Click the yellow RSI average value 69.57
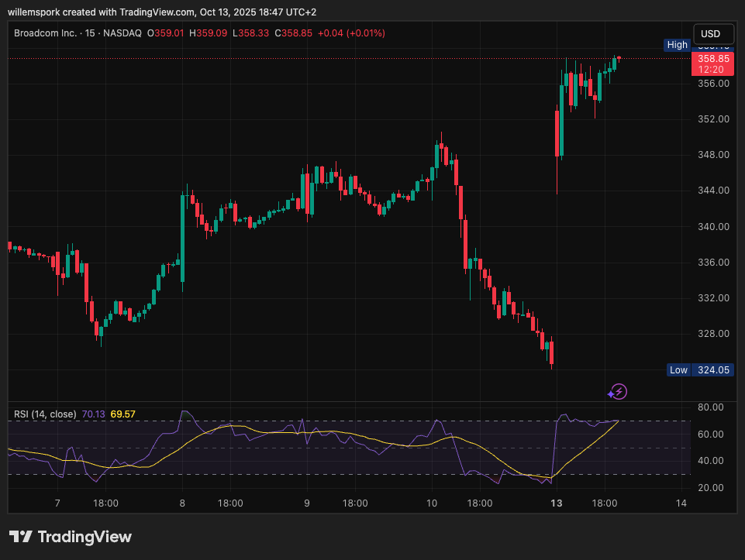745x560 pixels. (122, 414)
